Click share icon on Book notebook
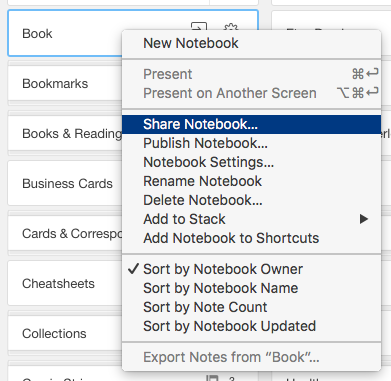The width and height of the screenshot is (391, 381). pos(199,26)
